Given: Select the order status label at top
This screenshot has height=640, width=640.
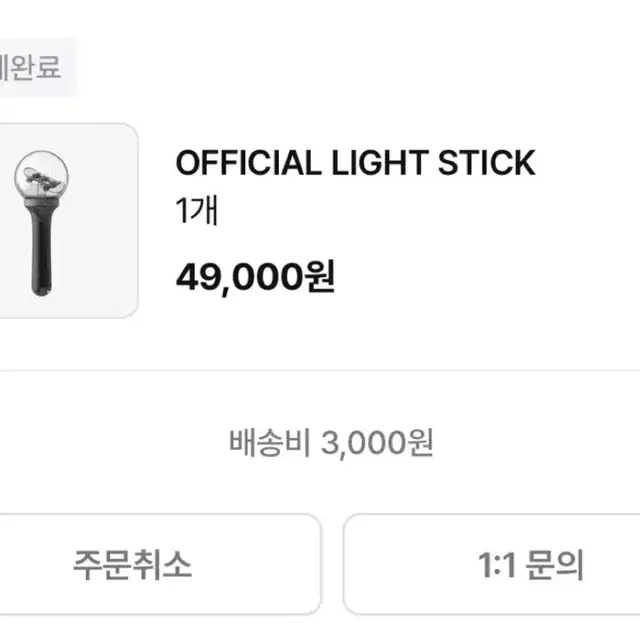Looking at the screenshot, I should click(x=32, y=69).
